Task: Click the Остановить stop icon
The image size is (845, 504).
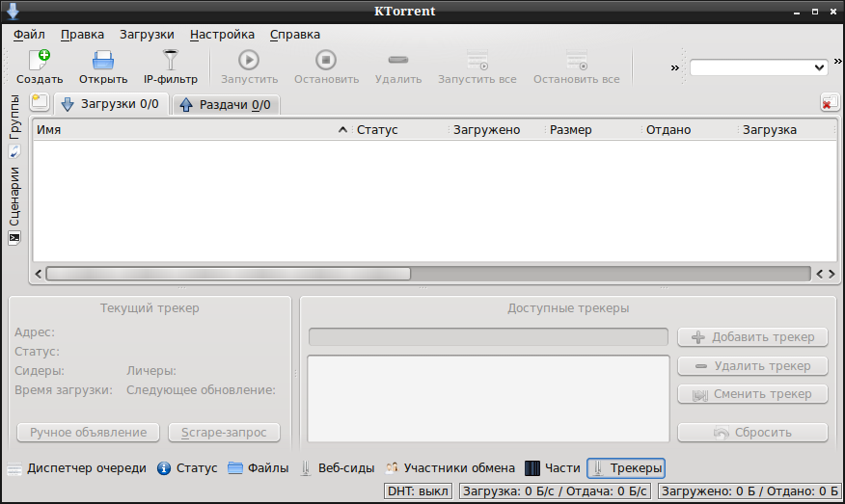Action: click(326, 60)
